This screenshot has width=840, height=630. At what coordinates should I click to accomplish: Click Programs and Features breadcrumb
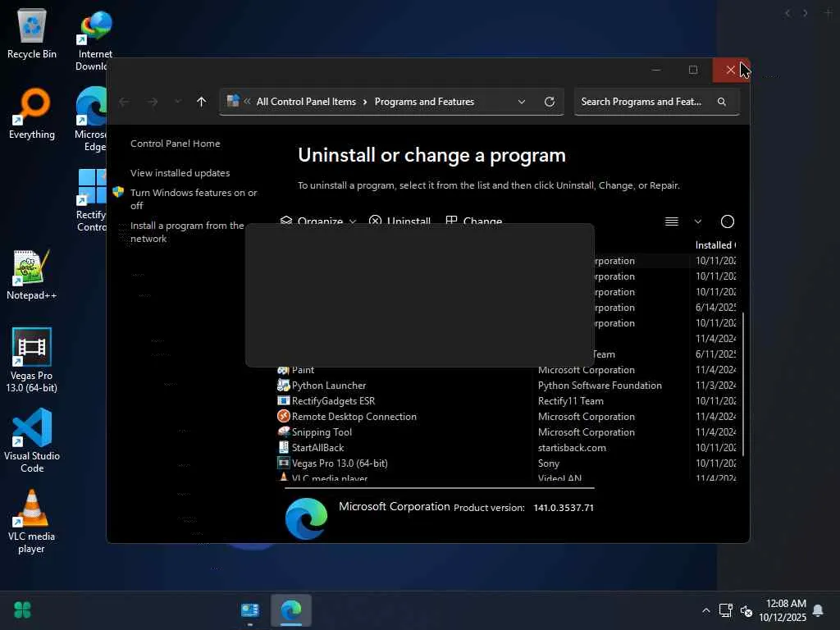click(x=424, y=102)
